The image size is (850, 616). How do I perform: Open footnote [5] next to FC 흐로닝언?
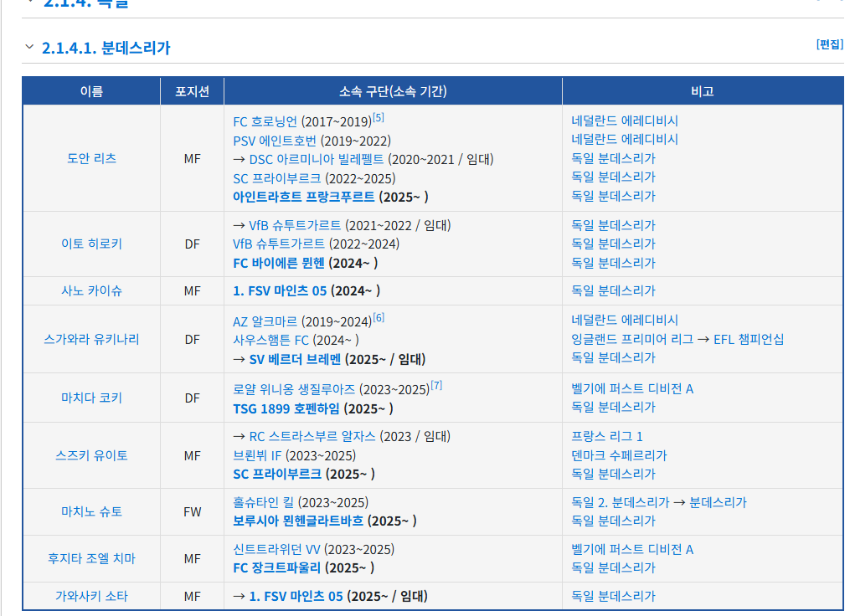379,117
